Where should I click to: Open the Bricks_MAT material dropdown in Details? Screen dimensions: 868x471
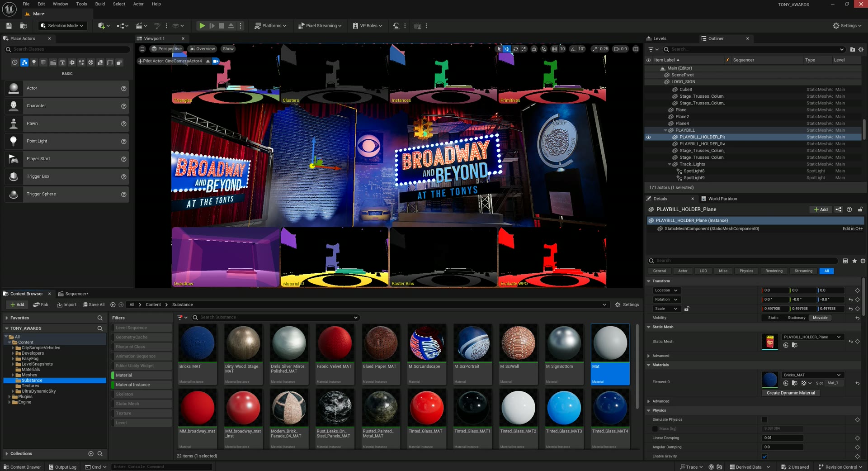[x=812, y=375]
